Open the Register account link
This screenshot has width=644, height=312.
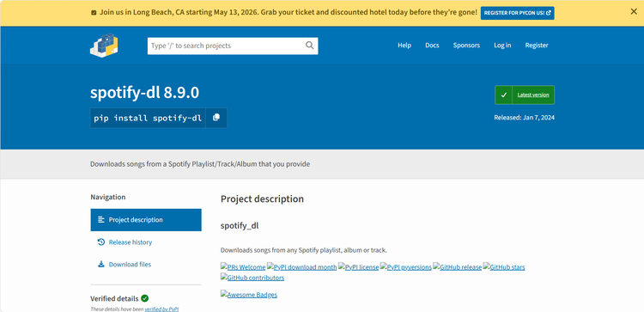[x=537, y=46]
